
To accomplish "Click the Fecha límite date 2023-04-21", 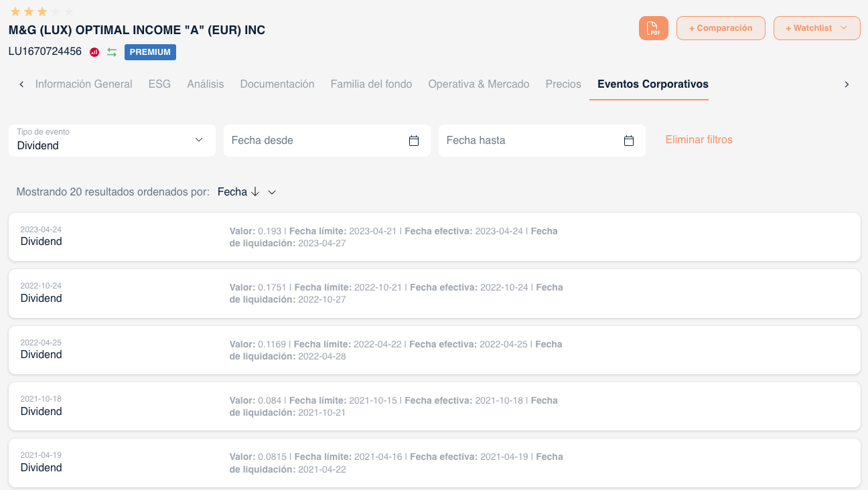I will tap(374, 231).
